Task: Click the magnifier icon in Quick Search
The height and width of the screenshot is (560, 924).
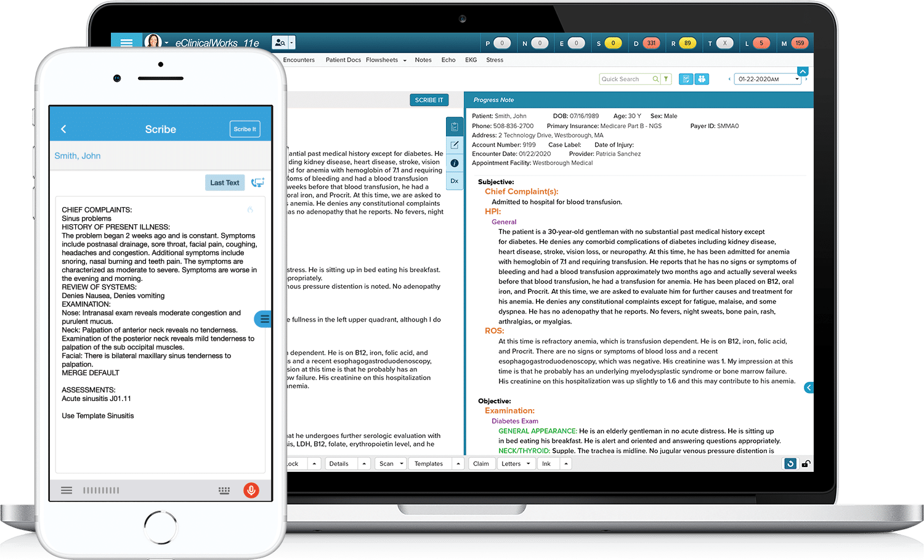Action: click(656, 79)
